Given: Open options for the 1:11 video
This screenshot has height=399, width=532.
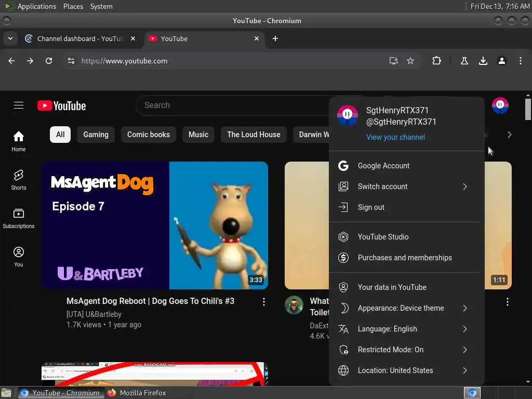Looking at the screenshot, I should [x=508, y=302].
